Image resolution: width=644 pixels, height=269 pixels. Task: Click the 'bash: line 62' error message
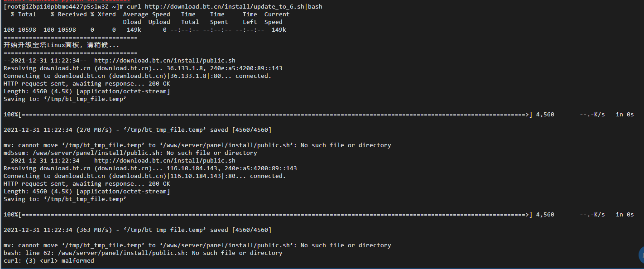point(143,253)
